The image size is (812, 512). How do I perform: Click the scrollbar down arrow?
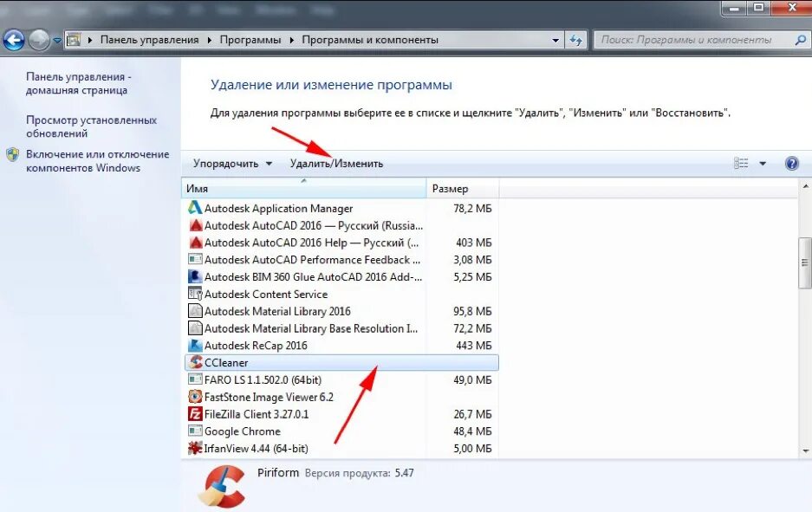805,450
